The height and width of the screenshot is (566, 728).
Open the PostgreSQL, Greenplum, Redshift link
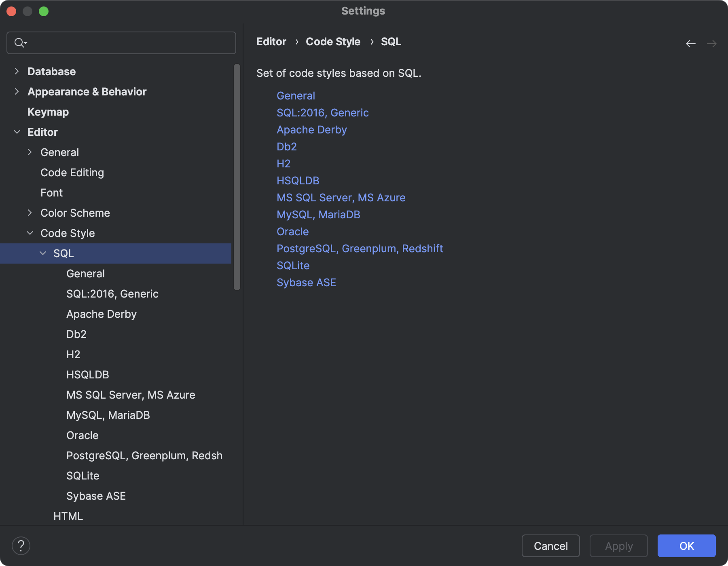coord(360,249)
